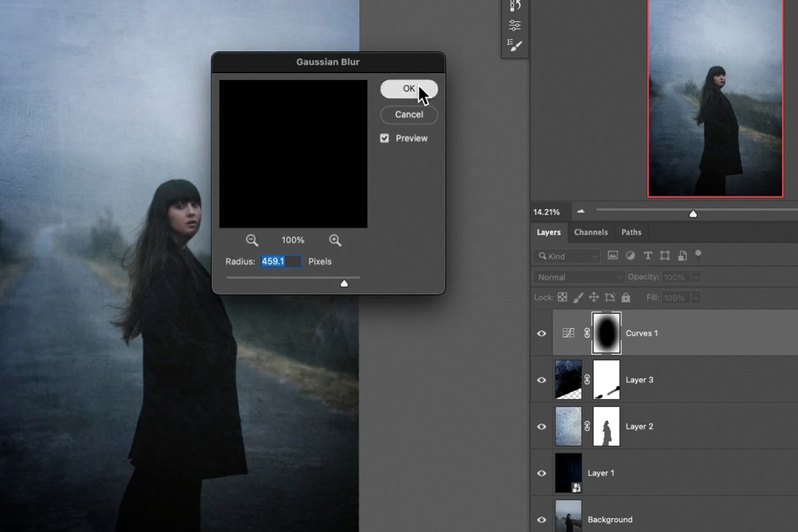Viewport: 798px width, 532px height.
Task: Select the Layer 1 smart object thumbnail
Action: coord(569,473)
